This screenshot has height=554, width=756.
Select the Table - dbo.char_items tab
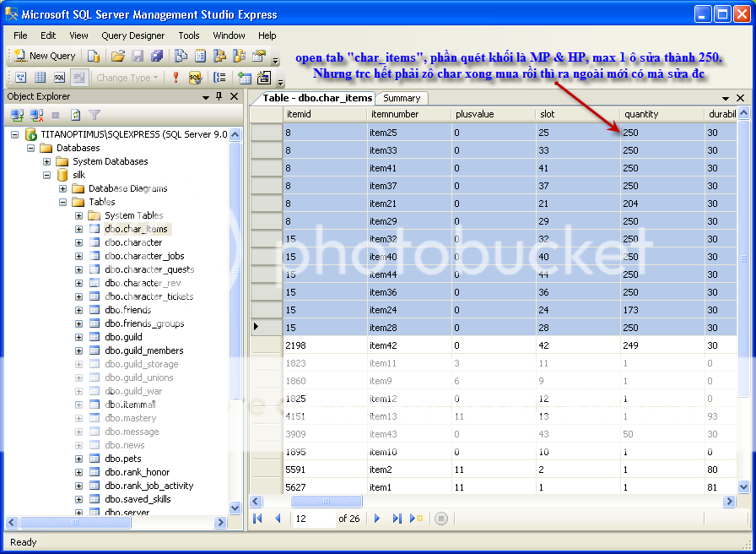[x=316, y=98]
